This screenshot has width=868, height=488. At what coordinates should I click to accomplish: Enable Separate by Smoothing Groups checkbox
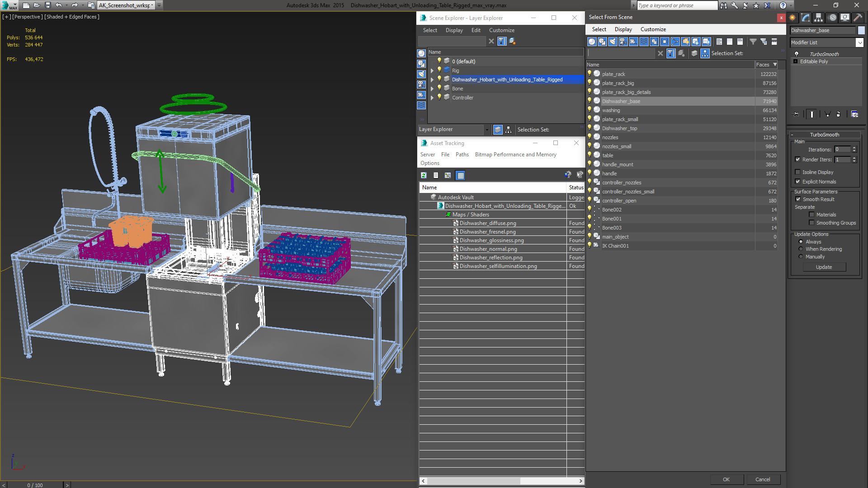[811, 223]
